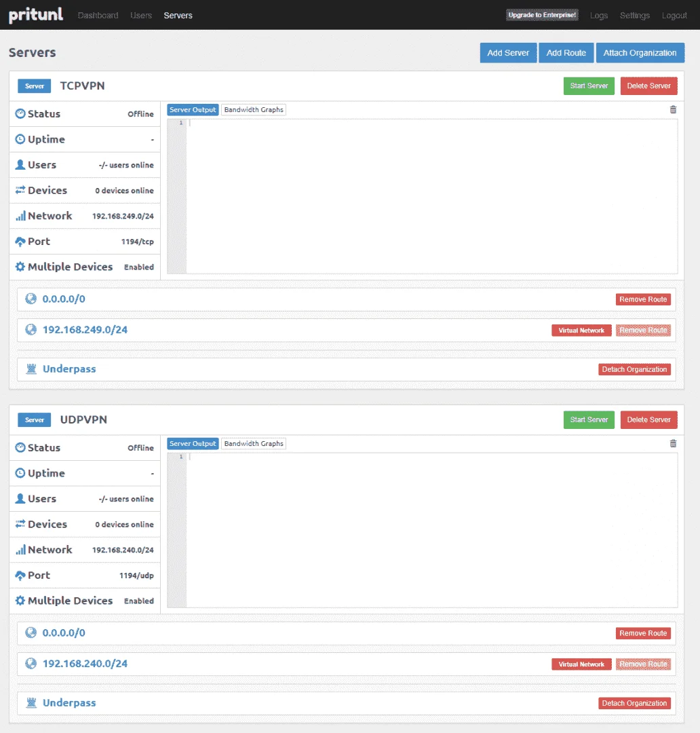Screen dimensions: 700x733
Task: Delete the TCPVPN server
Action: coord(648,86)
